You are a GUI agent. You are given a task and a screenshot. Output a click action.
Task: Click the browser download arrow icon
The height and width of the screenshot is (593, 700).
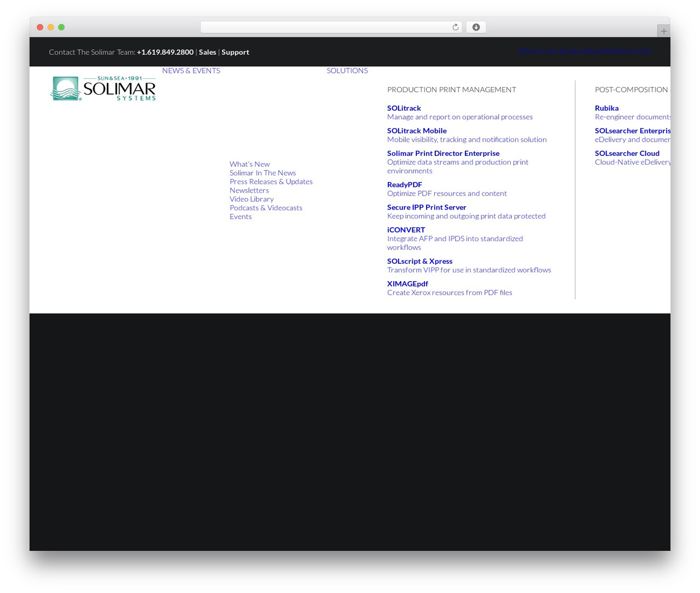pyautogui.click(x=476, y=27)
